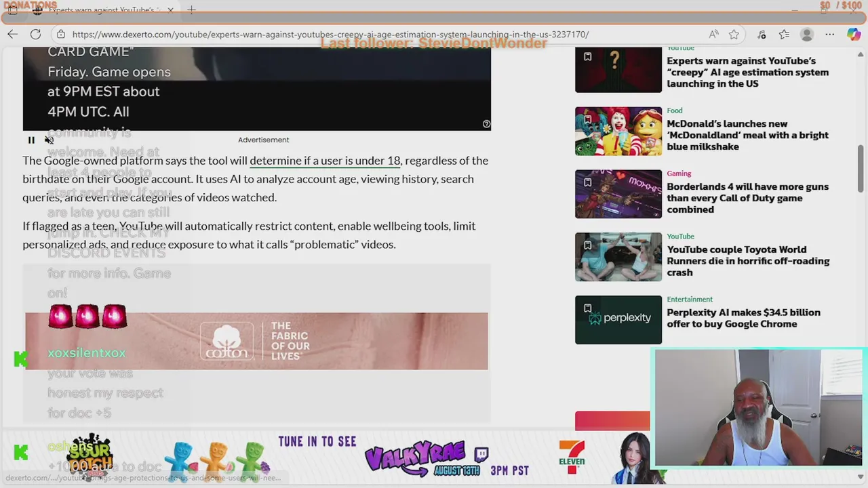
Task: Bookmark the Borderlands 4 guns article
Action: point(588,182)
